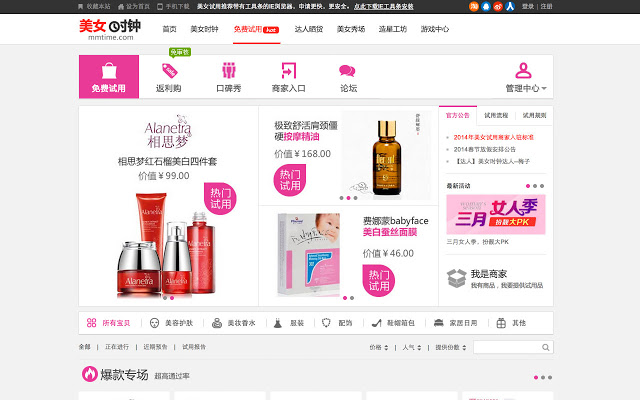This screenshot has height=400, width=640.
Task: Select the last gray dot under 按摩精油 banner
Action: (356, 198)
